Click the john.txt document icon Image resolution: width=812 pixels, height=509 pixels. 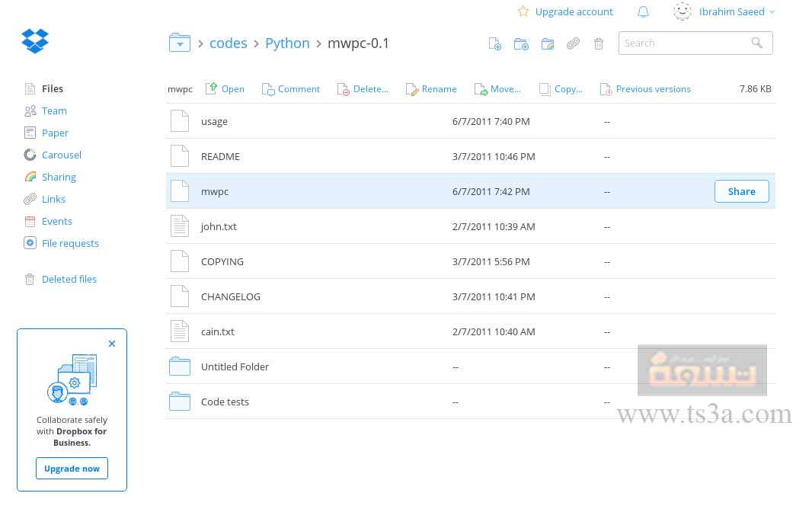pyautogui.click(x=180, y=226)
